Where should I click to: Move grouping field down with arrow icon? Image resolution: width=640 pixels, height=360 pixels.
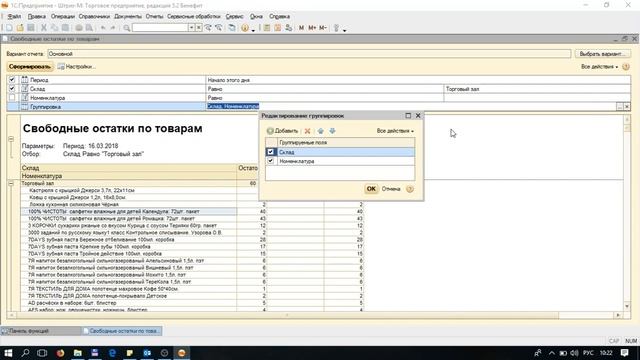pyautogui.click(x=332, y=131)
